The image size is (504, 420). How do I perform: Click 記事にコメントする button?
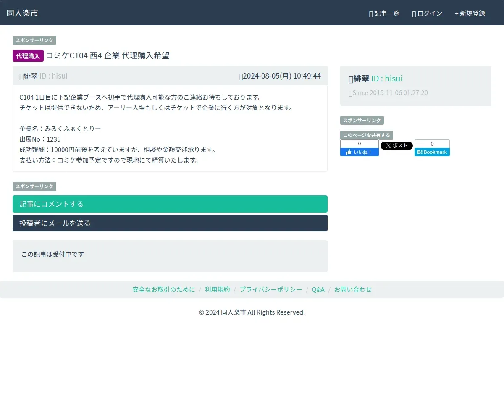pyautogui.click(x=170, y=204)
